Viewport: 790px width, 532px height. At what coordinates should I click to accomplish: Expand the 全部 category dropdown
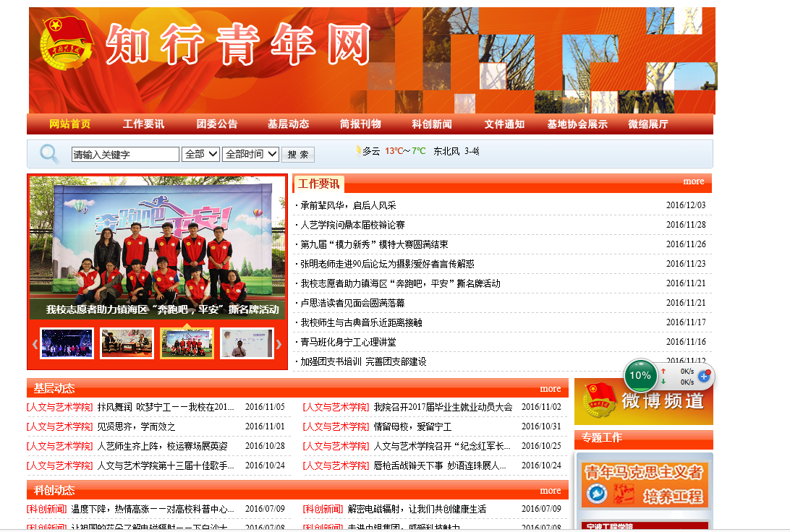pos(201,154)
